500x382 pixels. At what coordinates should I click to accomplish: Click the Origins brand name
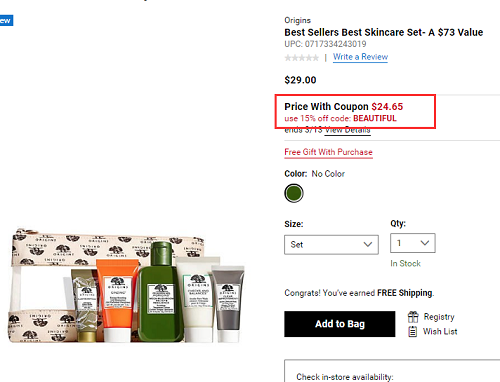(297, 20)
